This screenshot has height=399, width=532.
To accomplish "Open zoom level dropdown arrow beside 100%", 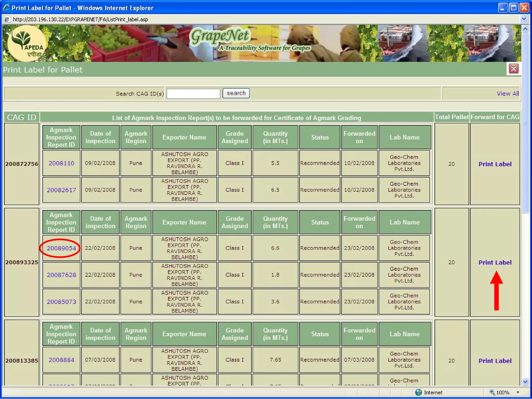I will point(518,392).
